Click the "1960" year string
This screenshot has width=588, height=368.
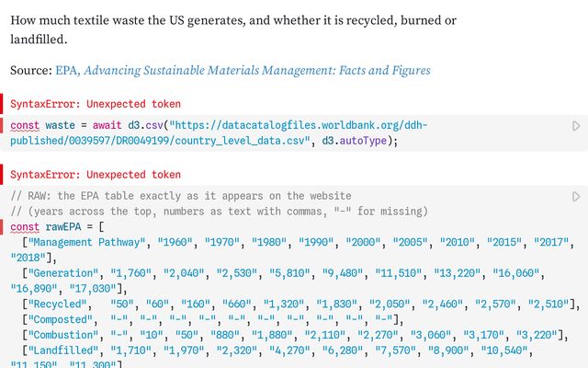point(175,242)
